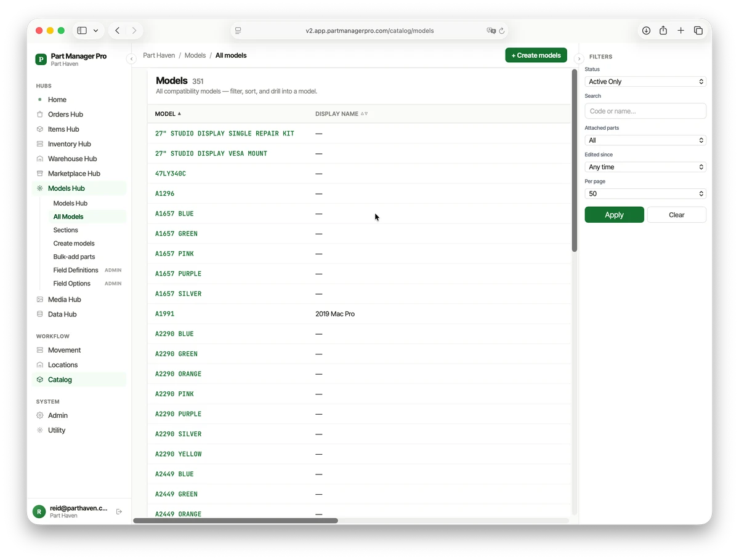
Task: Open the Edited since dropdown
Action: point(645,167)
